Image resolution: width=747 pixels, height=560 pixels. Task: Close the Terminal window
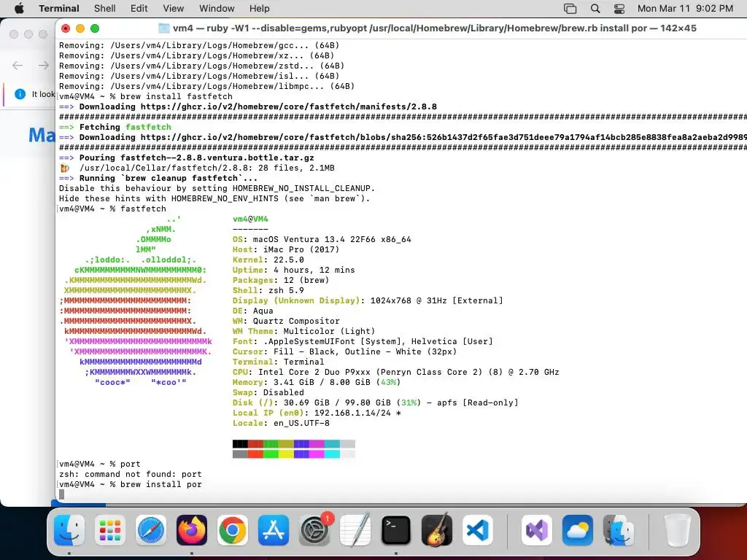coord(66,28)
